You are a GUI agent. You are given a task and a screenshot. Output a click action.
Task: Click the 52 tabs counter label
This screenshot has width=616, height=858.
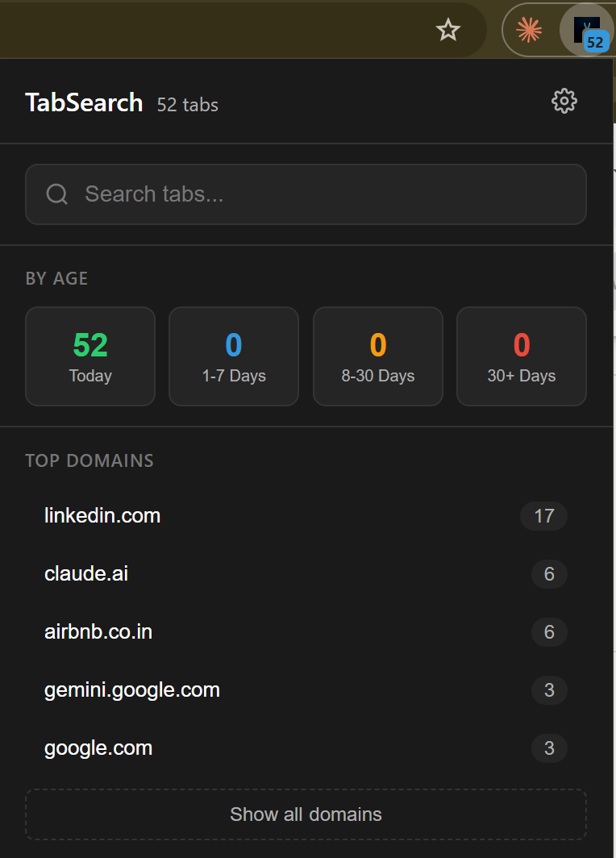(x=187, y=104)
